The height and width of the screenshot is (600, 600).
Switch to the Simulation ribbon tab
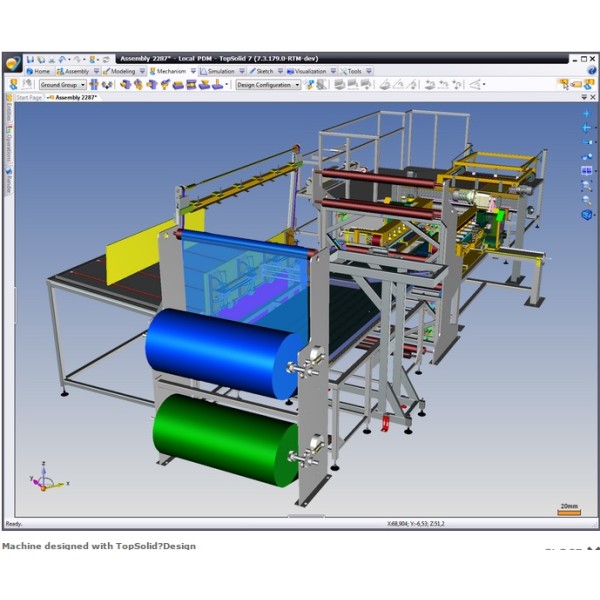click(x=217, y=71)
